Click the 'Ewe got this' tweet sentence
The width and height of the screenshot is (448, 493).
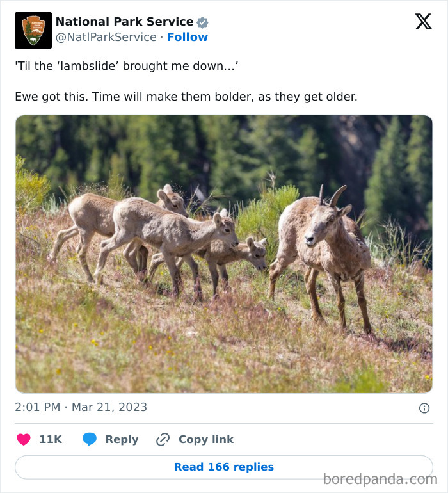point(186,97)
